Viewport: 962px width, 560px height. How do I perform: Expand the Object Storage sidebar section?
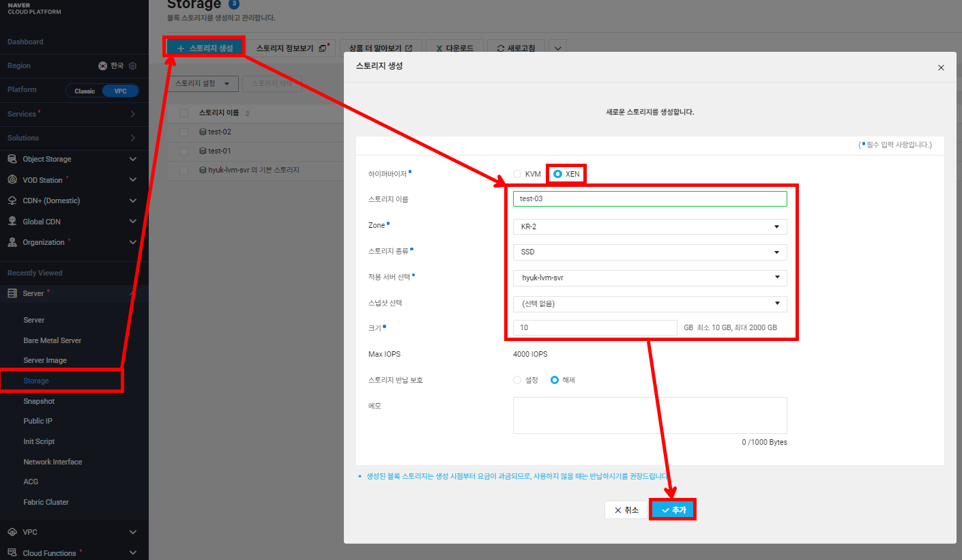(133, 159)
